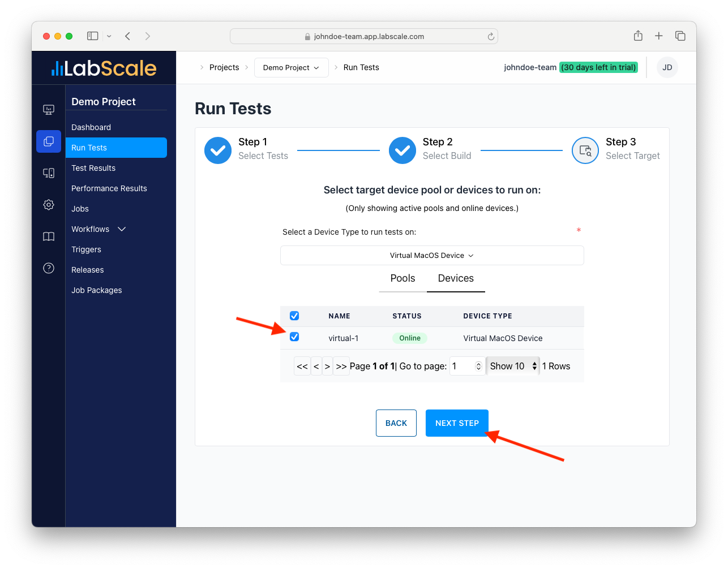This screenshot has height=569, width=728.
Task: Go forward with Safari forward arrow
Action: 148,36
